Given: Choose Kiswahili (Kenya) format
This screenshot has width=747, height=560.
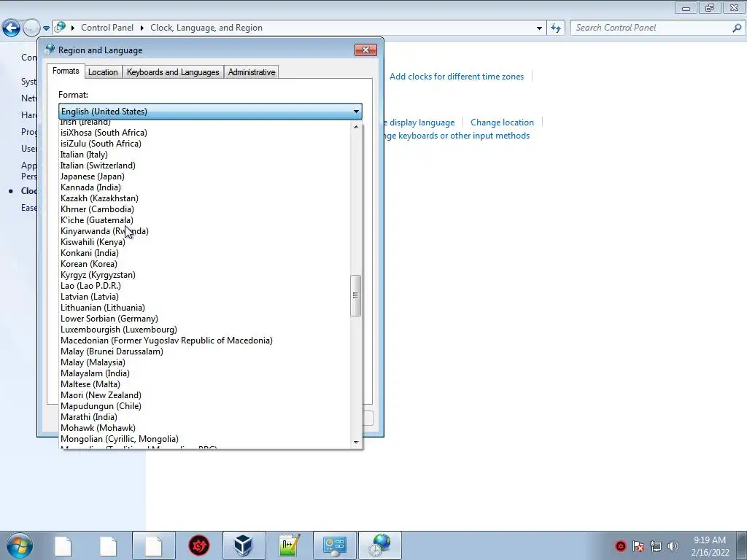Looking at the screenshot, I should pos(205,242).
